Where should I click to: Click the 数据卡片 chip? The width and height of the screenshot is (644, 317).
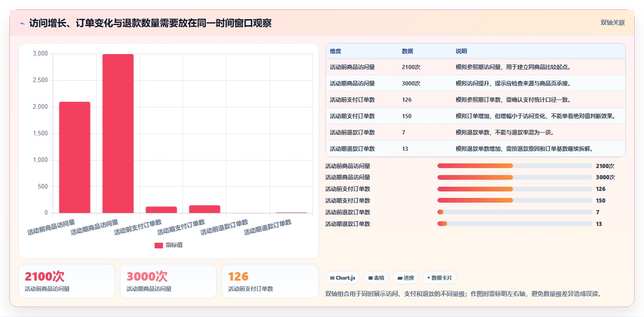(439, 278)
